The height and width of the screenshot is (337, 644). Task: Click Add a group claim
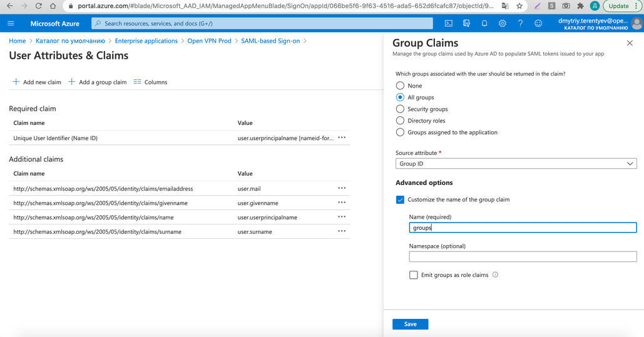(x=98, y=82)
